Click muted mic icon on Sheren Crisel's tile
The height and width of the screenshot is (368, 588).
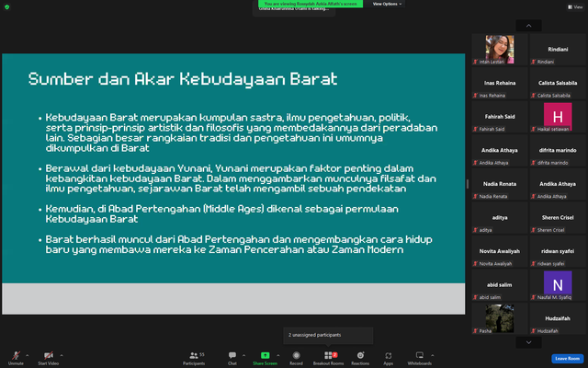(x=533, y=230)
